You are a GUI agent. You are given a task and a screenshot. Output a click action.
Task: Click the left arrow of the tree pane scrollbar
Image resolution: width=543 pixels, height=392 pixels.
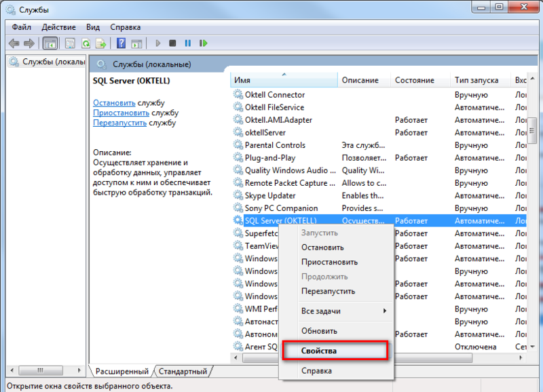tap(12, 370)
